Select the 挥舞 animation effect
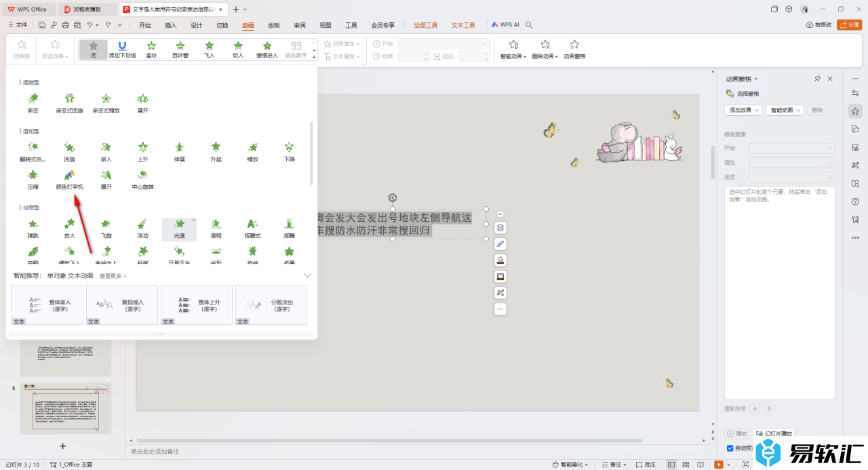Screen dimensions: 868x470 tap(289, 229)
